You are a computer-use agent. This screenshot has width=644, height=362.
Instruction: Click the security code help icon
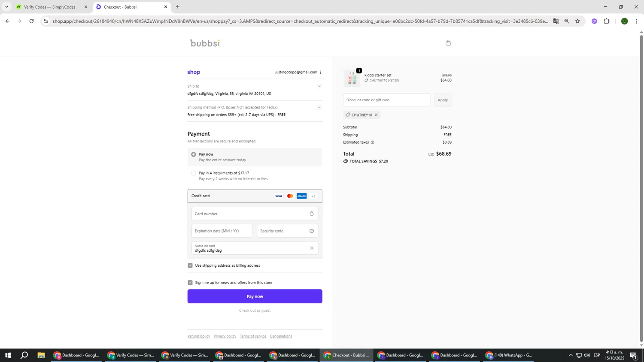pos(312,231)
